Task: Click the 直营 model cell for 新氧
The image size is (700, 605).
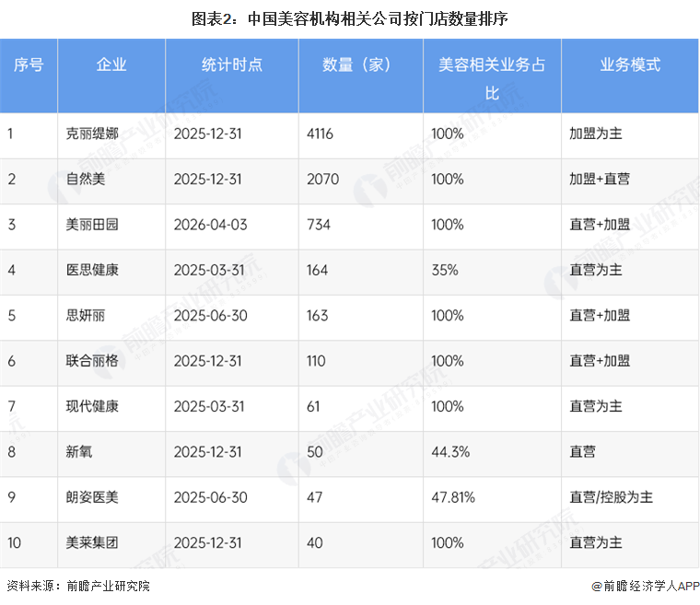Action: click(583, 452)
